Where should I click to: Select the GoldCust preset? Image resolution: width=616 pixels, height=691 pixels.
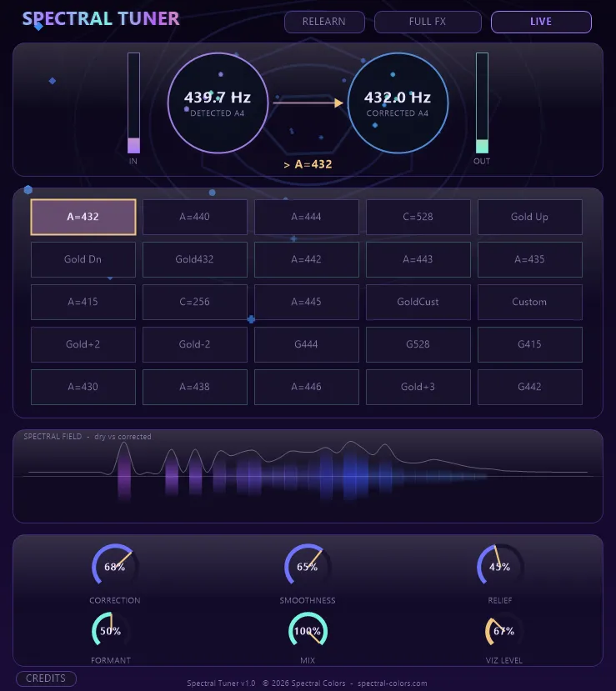click(x=418, y=302)
